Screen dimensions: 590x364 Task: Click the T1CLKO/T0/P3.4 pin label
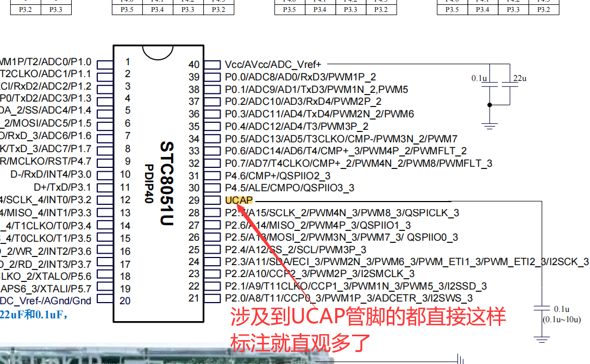coord(46,226)
